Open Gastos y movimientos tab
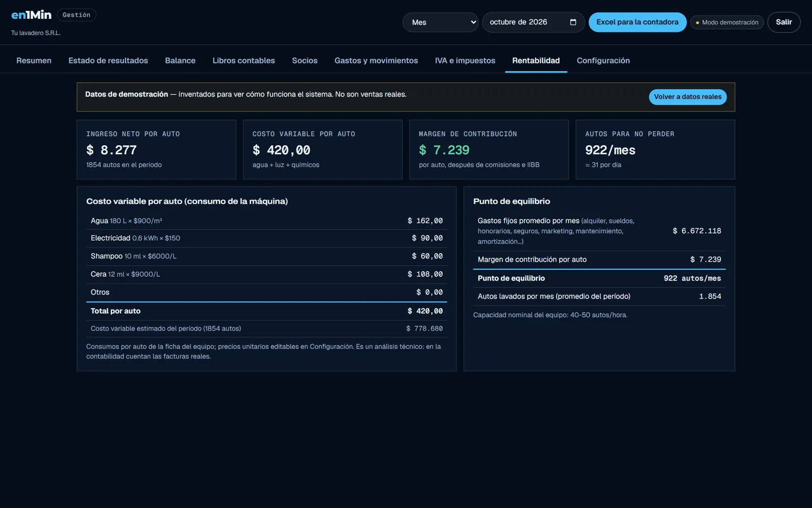Image resolution: width=812 pixels, height=508 pixels. point(376,60)
